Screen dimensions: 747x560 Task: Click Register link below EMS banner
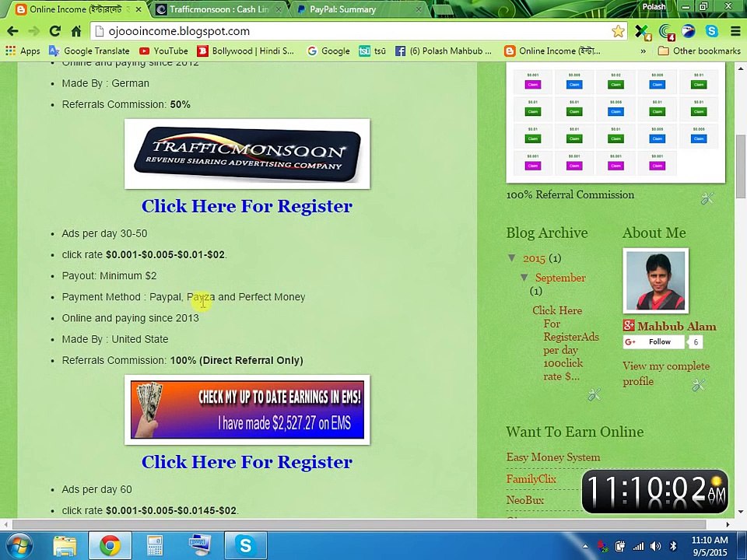[247, 462]
